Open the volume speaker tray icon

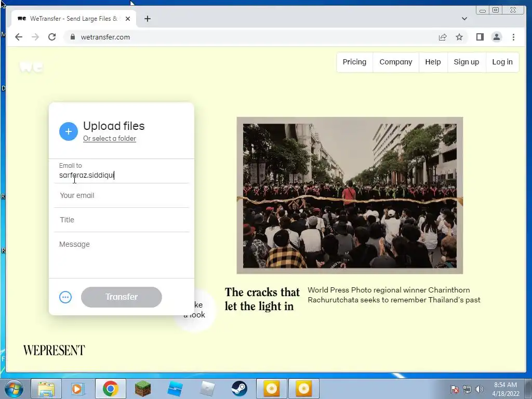coord(479,389)
